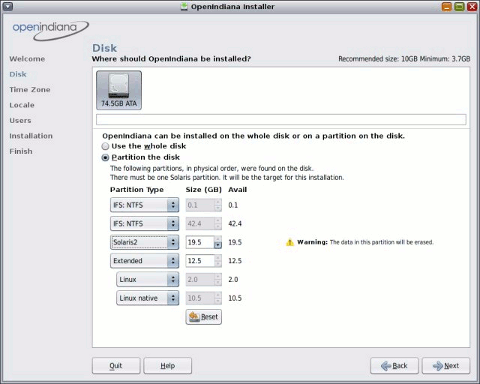Image resolution: width=480 pixels, height=384 pixels.
Task: Proceed with the Next button
Action: coord(446,366)
